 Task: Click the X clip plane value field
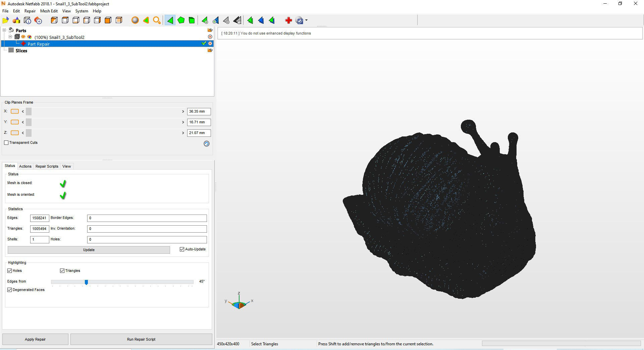tap(199, 111)
